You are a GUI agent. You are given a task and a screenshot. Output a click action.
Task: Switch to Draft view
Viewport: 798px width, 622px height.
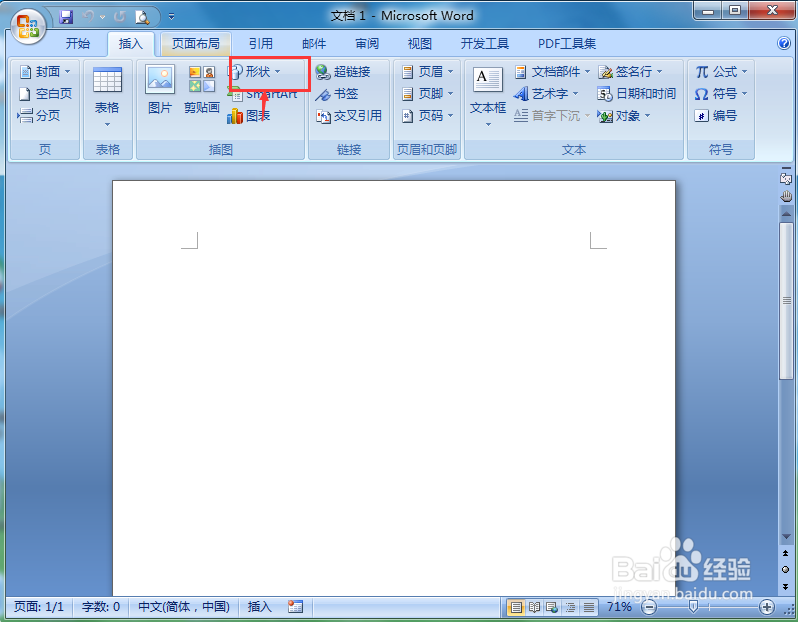click(x=589, y=607)
